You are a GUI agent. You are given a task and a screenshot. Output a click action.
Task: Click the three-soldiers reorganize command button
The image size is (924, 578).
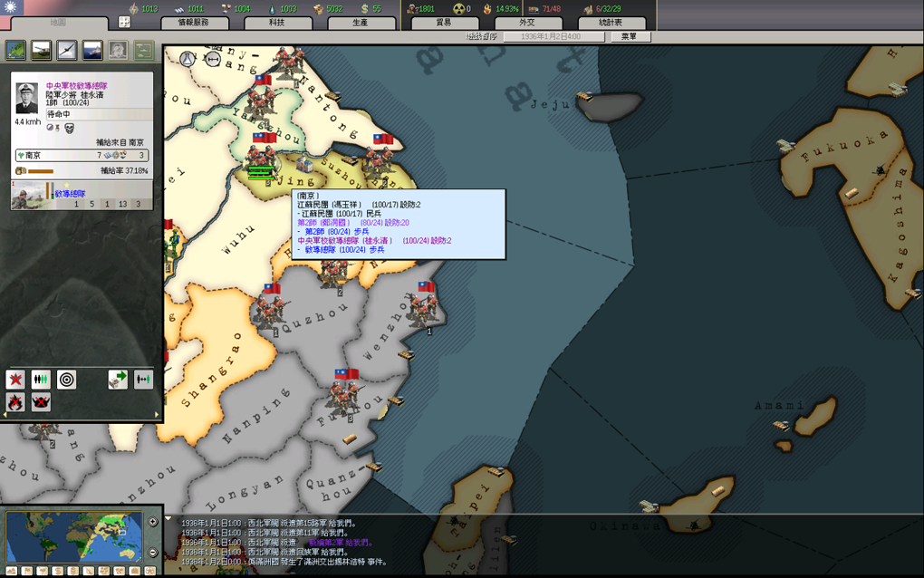(41, 380)
